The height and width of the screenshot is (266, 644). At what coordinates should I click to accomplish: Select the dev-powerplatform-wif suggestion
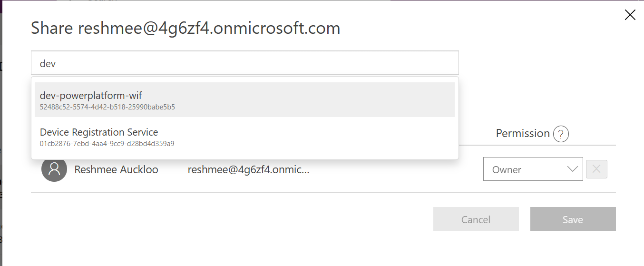point(91,96)
